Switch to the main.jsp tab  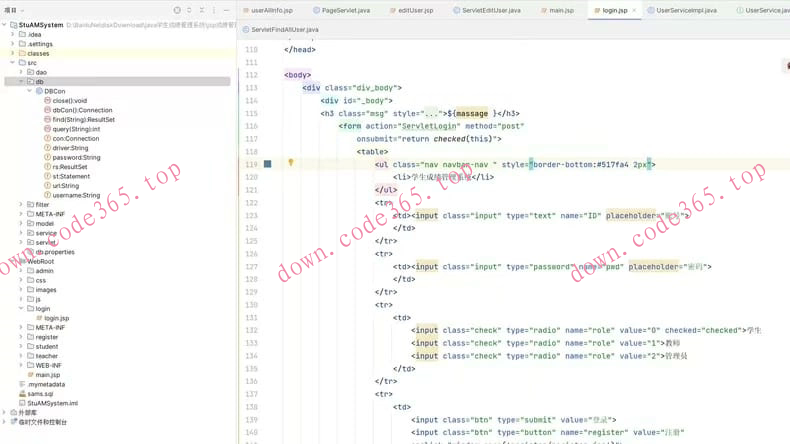(561, 10)
